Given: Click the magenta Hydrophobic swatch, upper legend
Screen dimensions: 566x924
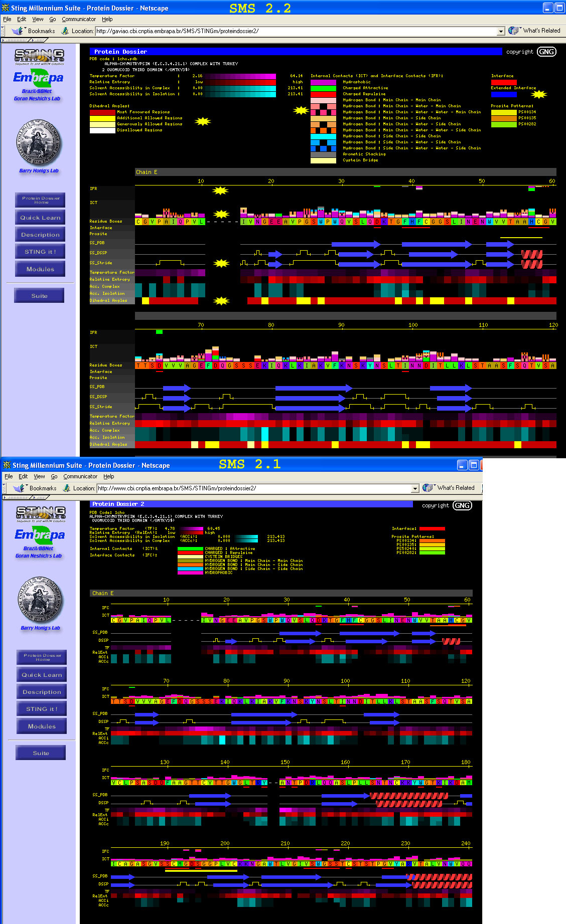Looking at the screenshot, I should [323, 82].
